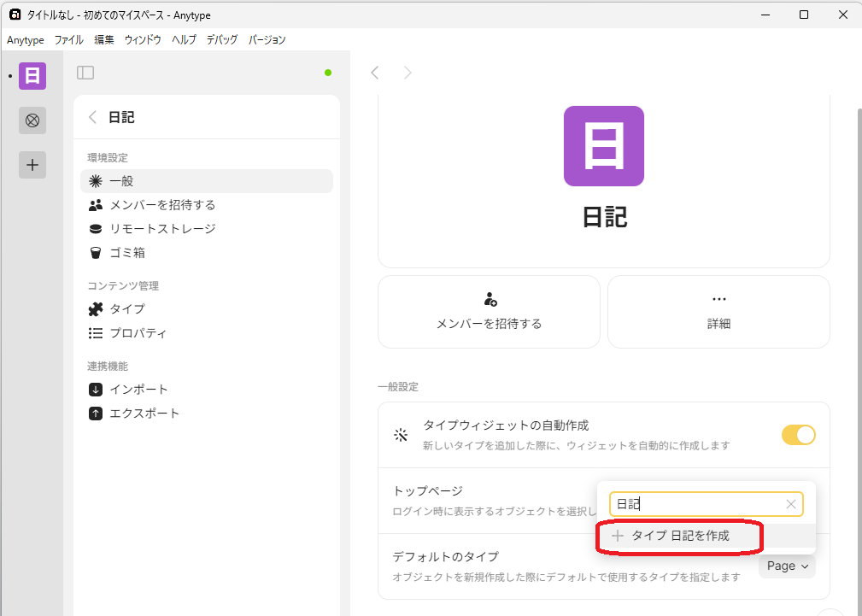The height and width of the screenshot is (616, 862).
Task: Add a new space with the plus button
Action: [32, 164]
